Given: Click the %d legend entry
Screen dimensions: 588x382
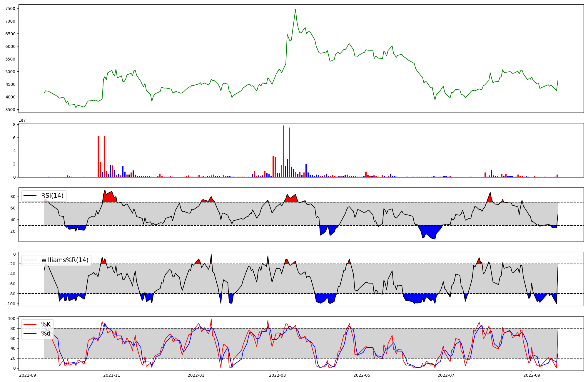Looking at the screenshot, I should (46, 334).
